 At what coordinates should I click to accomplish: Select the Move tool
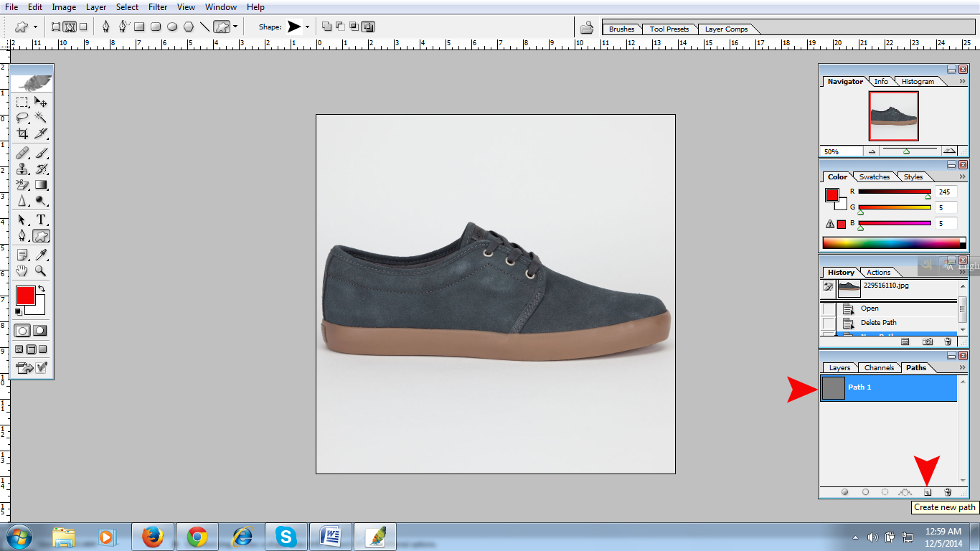(x=41, y=103)
